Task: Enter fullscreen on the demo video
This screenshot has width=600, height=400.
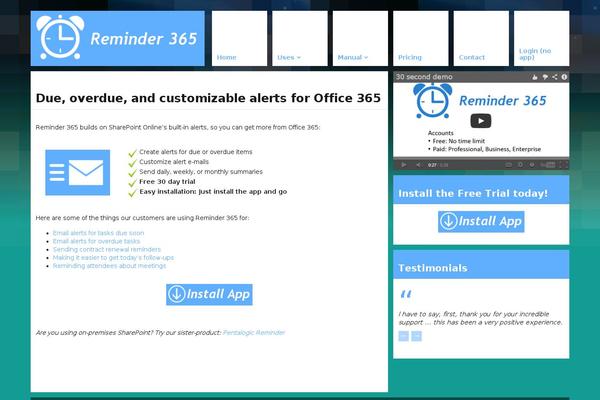Action: point(563,165)
